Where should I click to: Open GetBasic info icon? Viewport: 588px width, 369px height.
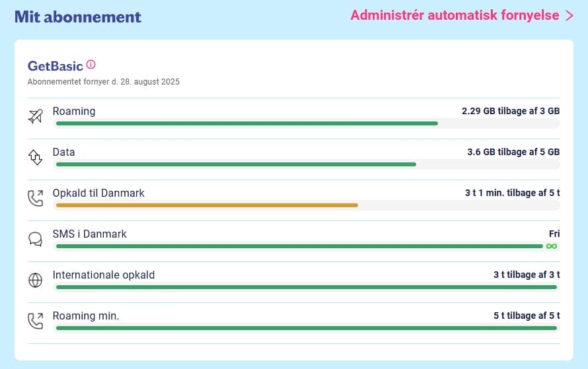91,65
